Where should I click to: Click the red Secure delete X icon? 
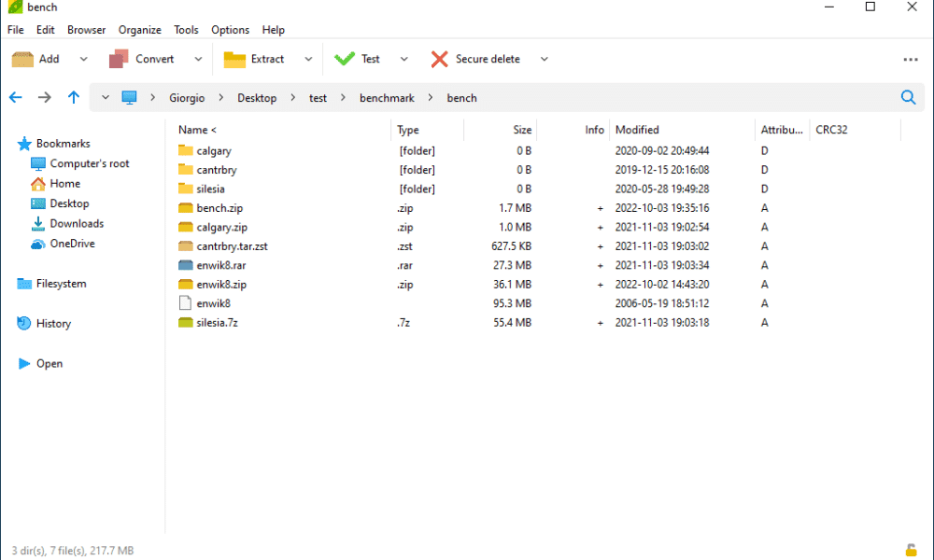point(440,59)
